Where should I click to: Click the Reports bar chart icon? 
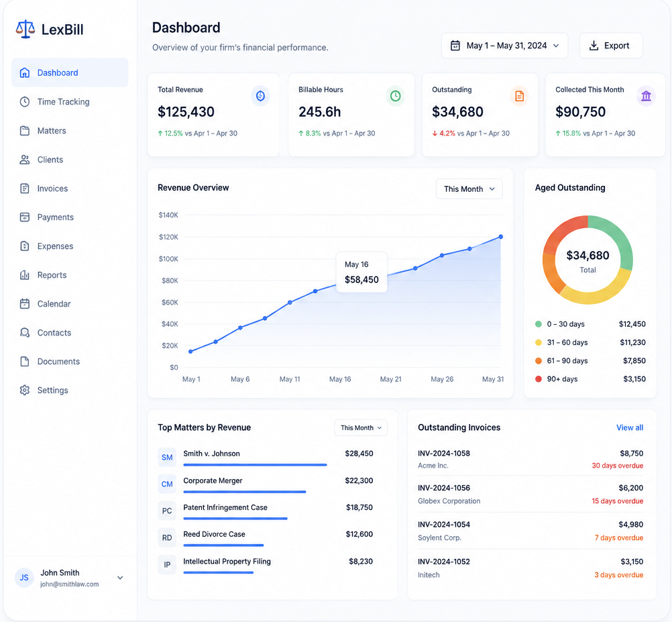25,275
